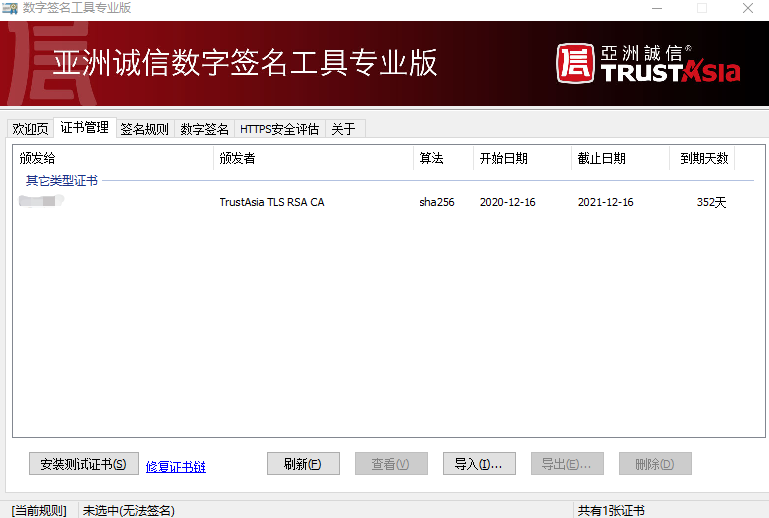The image size is (769, 518).
Task: Click the 删除(D) button
Action: tap(655, 464)
